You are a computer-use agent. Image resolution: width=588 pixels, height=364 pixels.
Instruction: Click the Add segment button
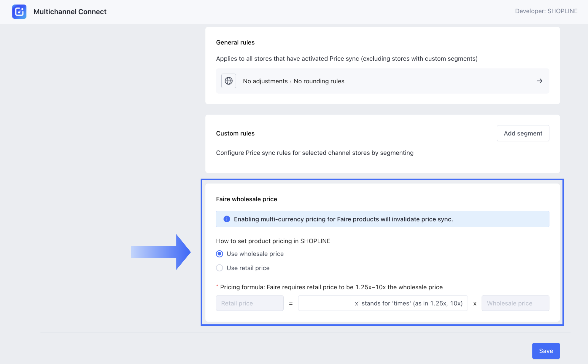(523, 133)
